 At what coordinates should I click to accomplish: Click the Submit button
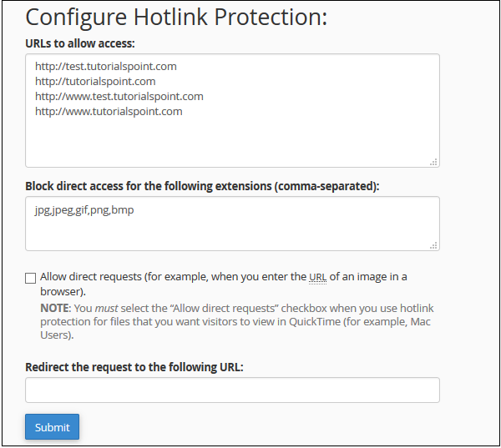tap(53, 427)
